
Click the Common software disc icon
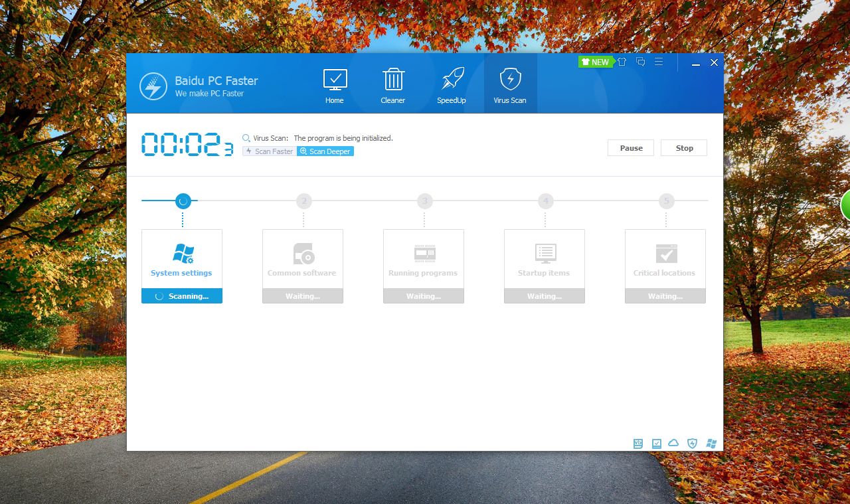[x=303, y=254]
